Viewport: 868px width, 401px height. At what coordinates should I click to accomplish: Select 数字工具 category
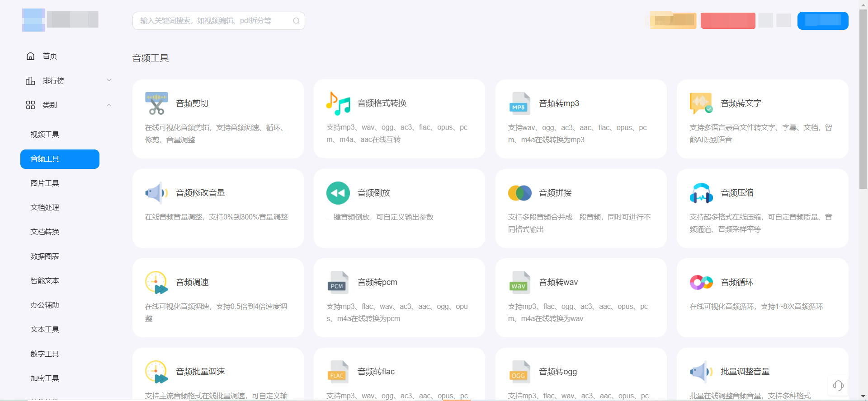click(45, 354)
